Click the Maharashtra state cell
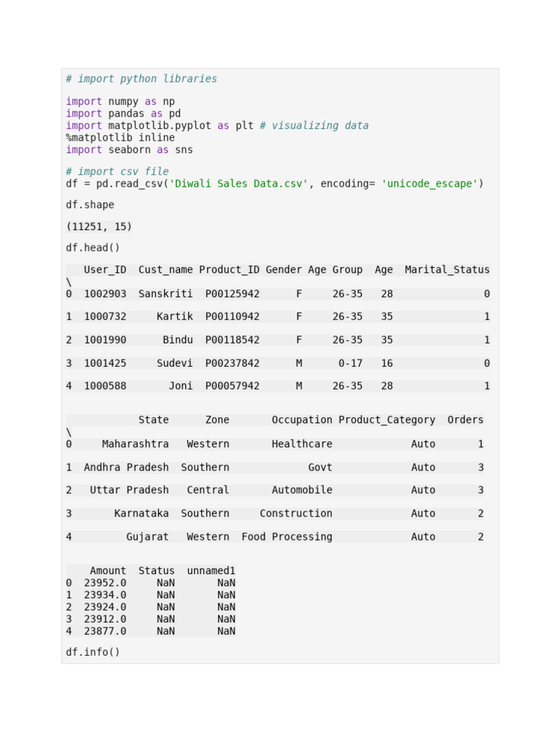Viewport: 560px width, 747px height. tap(135, 444)
